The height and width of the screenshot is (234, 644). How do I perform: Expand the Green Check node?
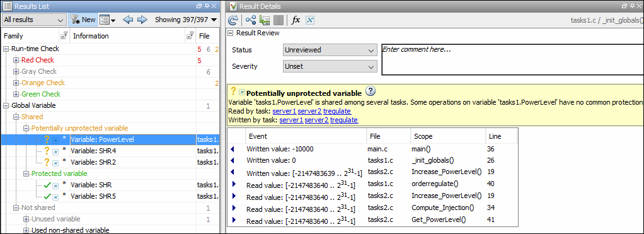pos(16,94)
